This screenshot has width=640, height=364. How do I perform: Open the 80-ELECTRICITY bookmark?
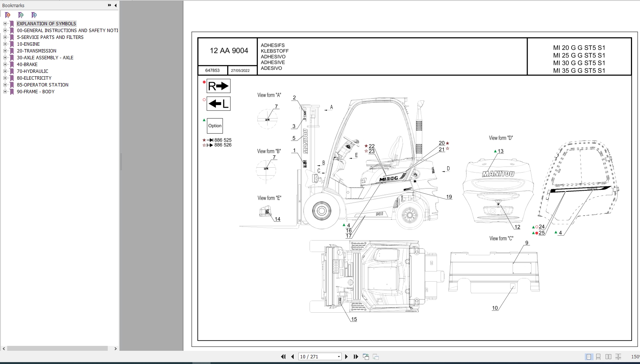tap(34, 78)
